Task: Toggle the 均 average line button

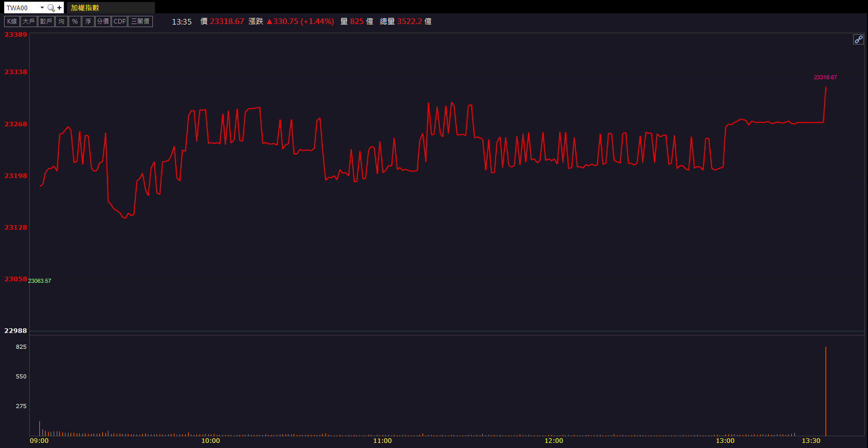Action: tap(61, 21)
